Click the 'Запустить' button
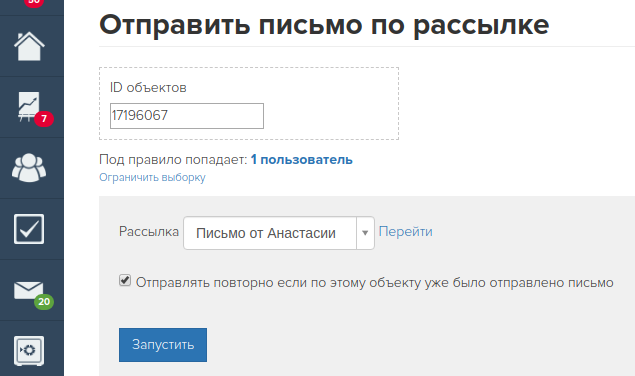This screenshot has height=376, width=635. point(163,345)
